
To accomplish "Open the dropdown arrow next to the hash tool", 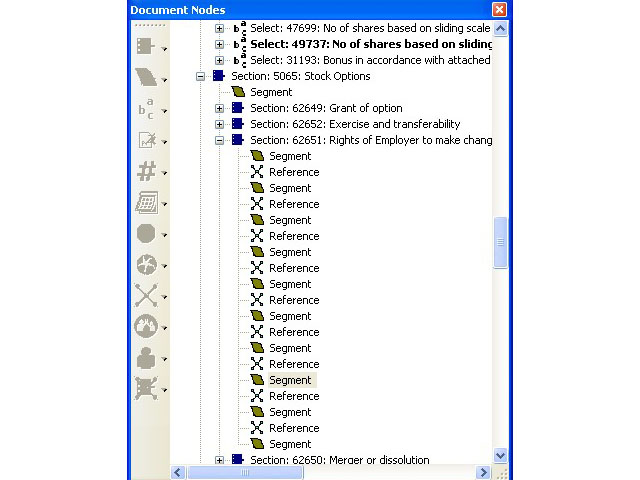I will pyautogui.click(x=164, y=173).
